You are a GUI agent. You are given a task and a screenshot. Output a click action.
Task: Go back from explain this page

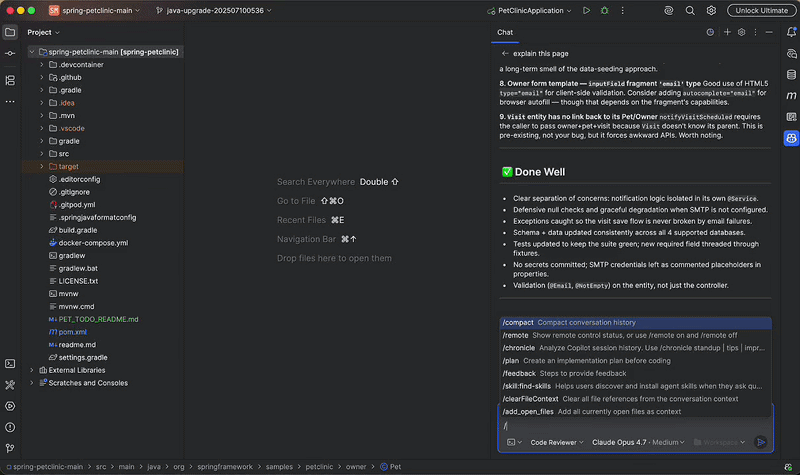coord(505,54)
